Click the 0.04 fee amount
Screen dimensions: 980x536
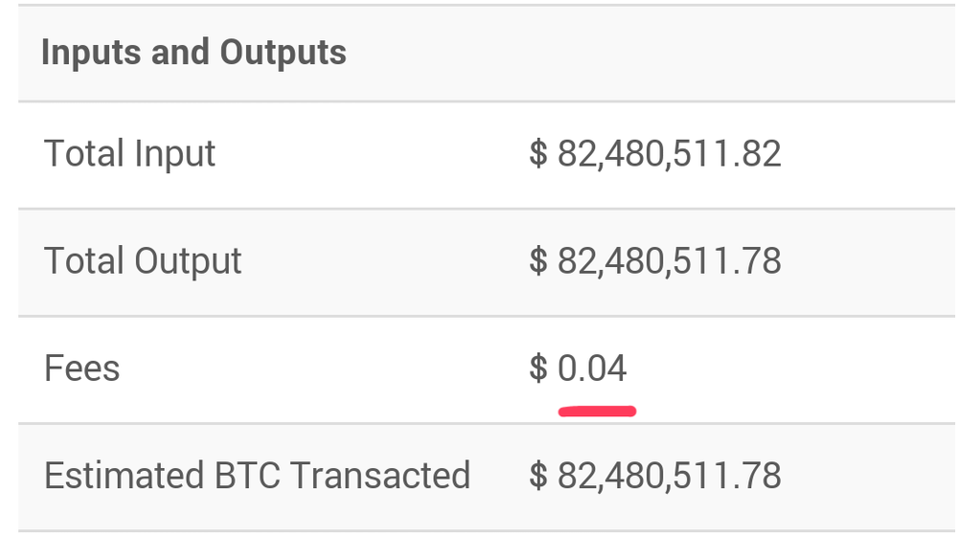point(592,368)
